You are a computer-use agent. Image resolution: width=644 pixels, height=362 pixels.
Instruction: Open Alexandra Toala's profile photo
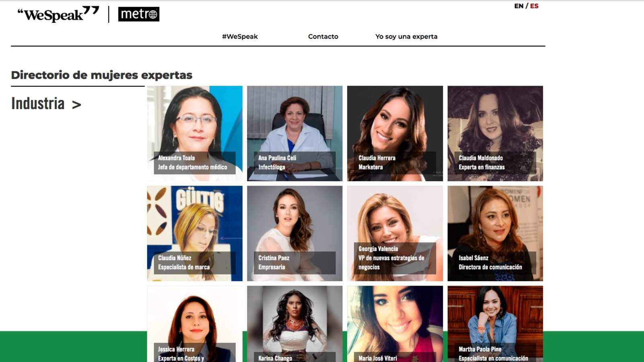(x=195, y=133)
